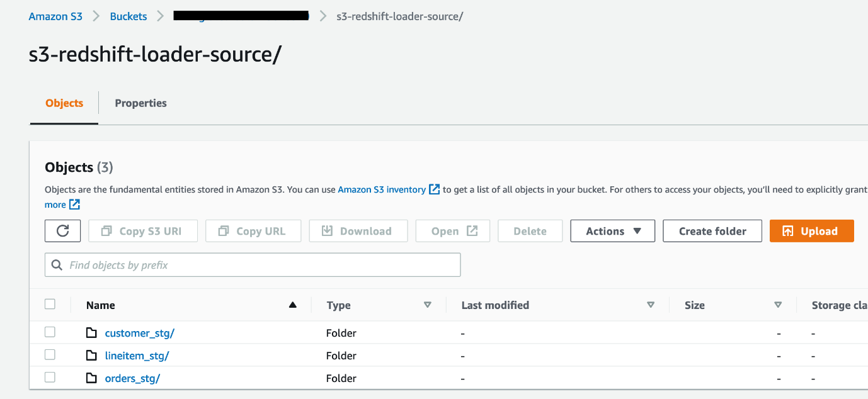Click the Create folder button

(x=712, y=231)
